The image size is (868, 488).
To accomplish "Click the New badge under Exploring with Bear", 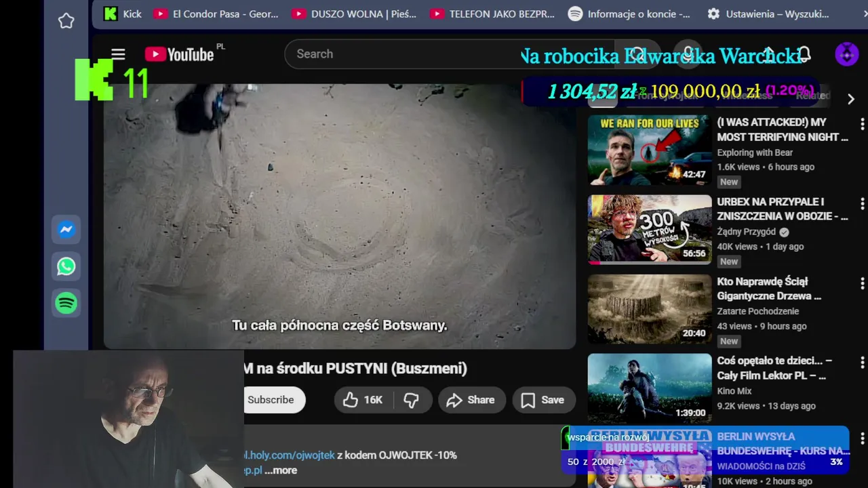I will (x=729, y=182).
